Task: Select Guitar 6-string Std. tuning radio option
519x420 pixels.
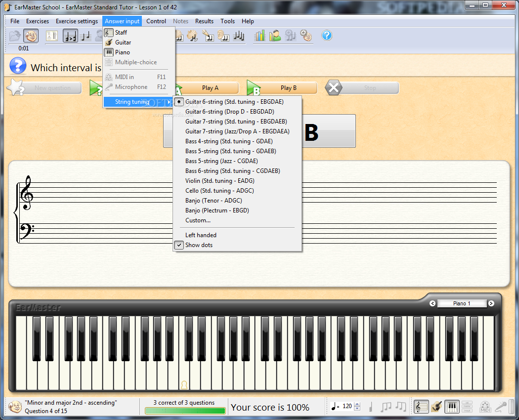Action: (x=237, y=102)
